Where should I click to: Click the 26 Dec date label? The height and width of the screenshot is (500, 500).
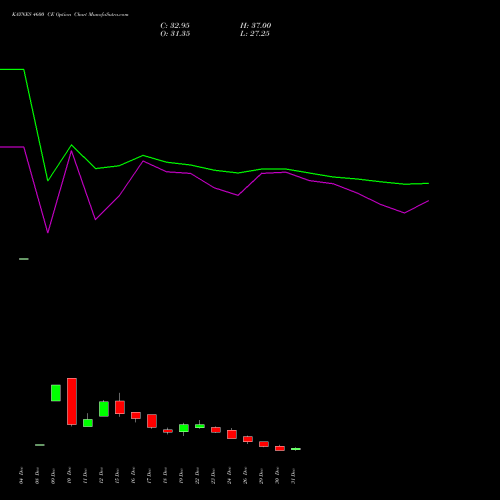point(246,476)
